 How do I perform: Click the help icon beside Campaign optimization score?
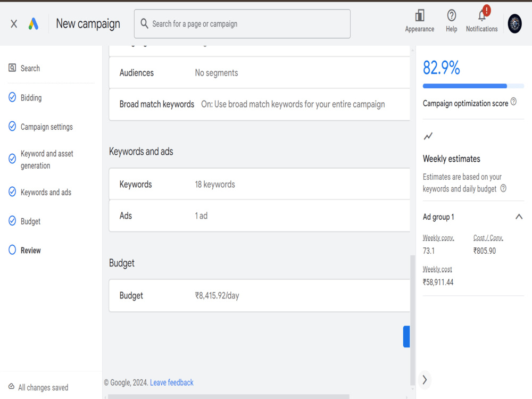click(x=513, y=102)
